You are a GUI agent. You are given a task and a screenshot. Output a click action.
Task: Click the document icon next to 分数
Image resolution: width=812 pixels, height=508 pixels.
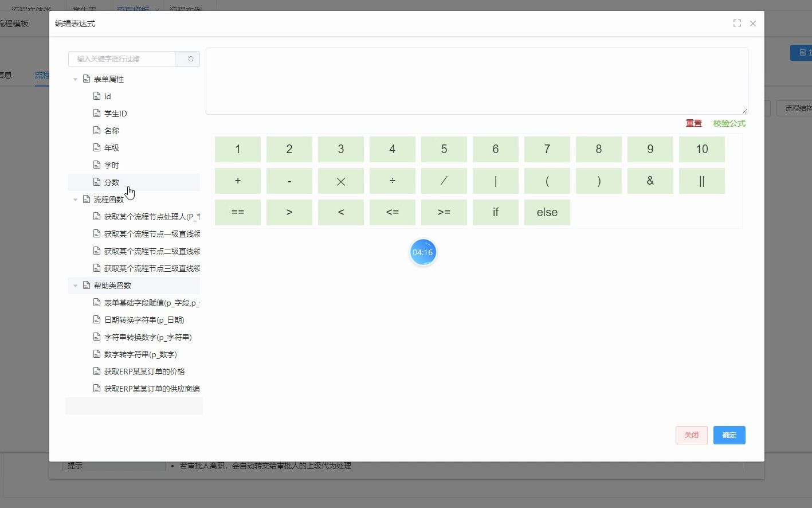point(97,182)
